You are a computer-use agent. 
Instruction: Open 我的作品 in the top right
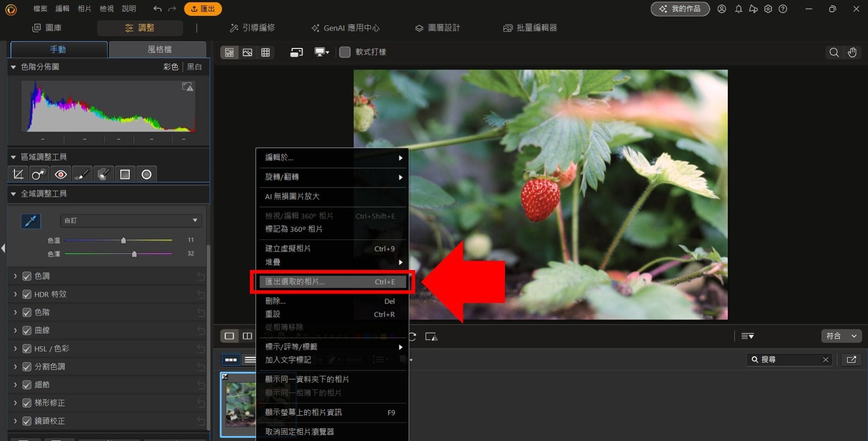coord(680,9)
